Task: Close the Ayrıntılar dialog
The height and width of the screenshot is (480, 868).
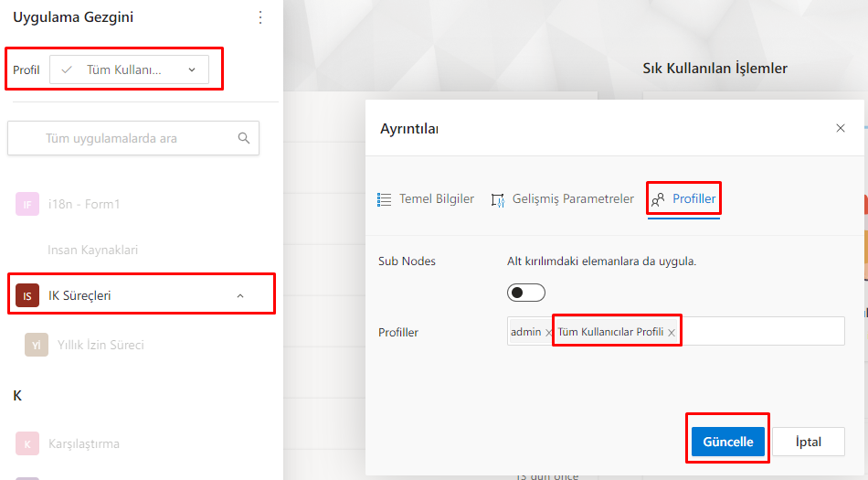Action: click(841, 128)
